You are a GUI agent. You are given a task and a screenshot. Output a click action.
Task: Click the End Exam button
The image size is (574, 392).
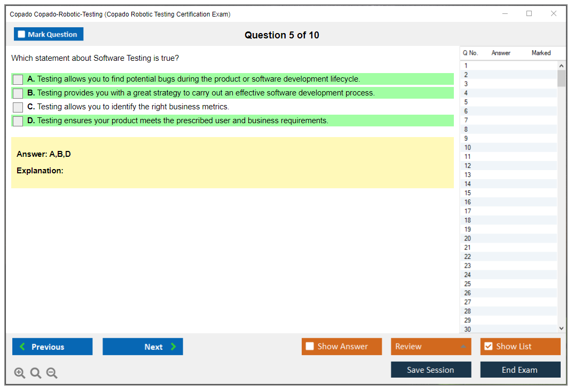(x=520, y=370)
